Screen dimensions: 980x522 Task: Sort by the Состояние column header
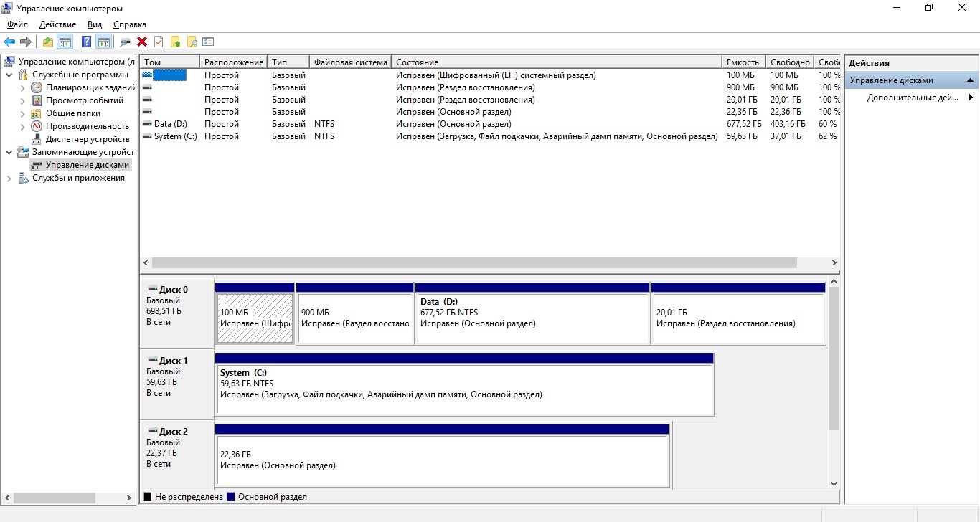click(557, 62)
